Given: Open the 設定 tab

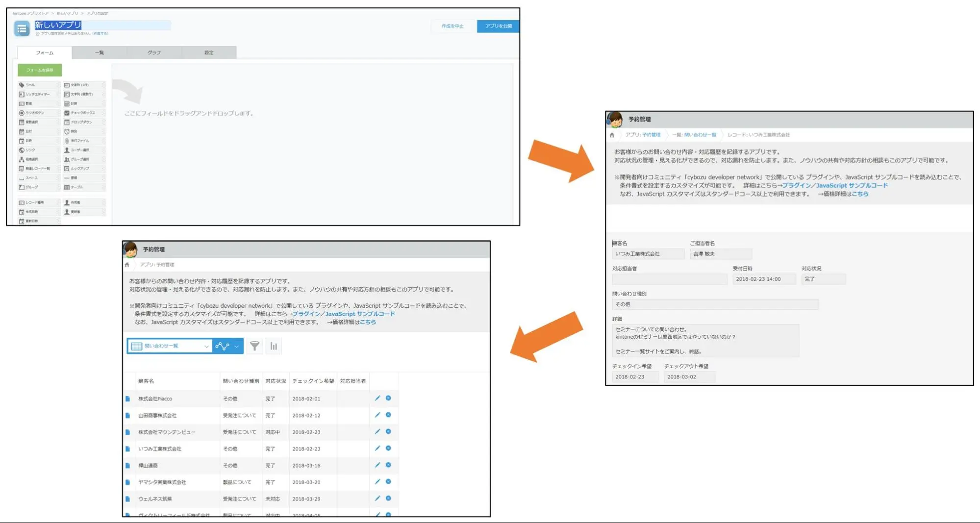Looking at the screenshot, I should [x=209, y=52].
